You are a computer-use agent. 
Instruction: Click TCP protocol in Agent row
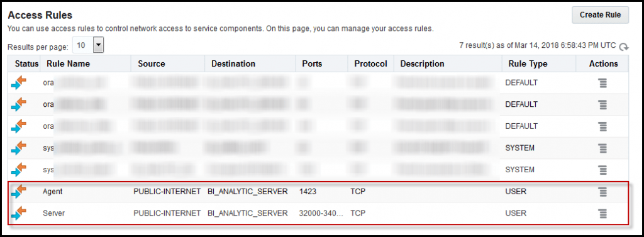357,191
